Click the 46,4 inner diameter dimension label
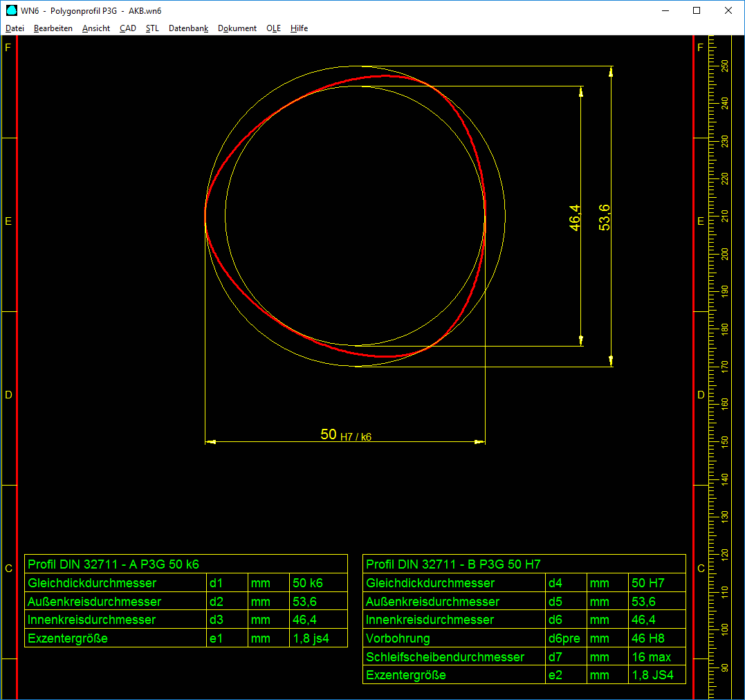The height and width of the screenshot is (700, 745). click(x=574, y=217)
